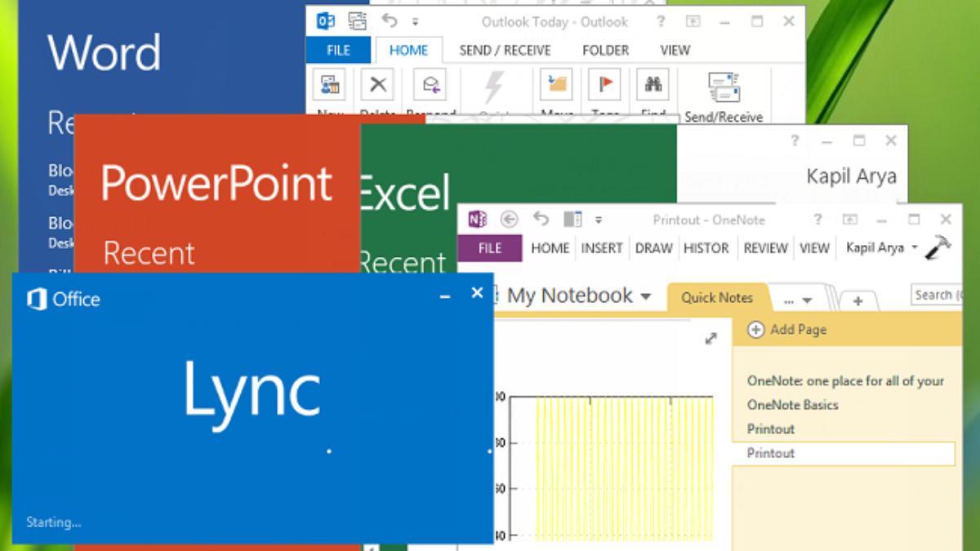Switch to SEND / RECEIVE tab in Outlook
This screenshot has width=980, height=551.
pos(505,50)
